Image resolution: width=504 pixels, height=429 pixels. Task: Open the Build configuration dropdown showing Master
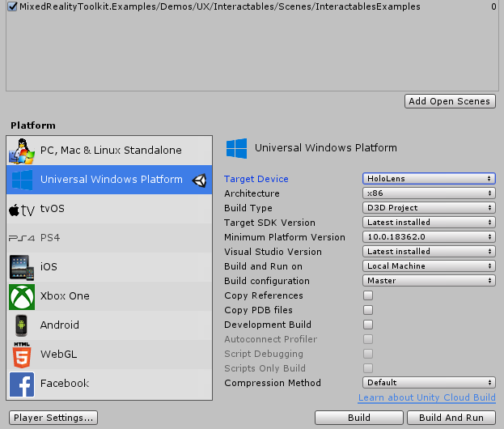pos(429,280)
